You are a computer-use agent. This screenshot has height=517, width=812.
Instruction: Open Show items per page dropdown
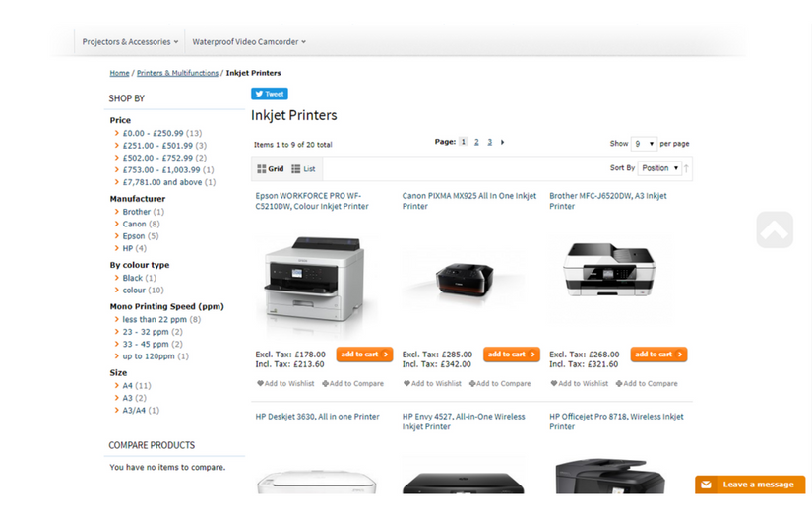click(x=645, y=144)
